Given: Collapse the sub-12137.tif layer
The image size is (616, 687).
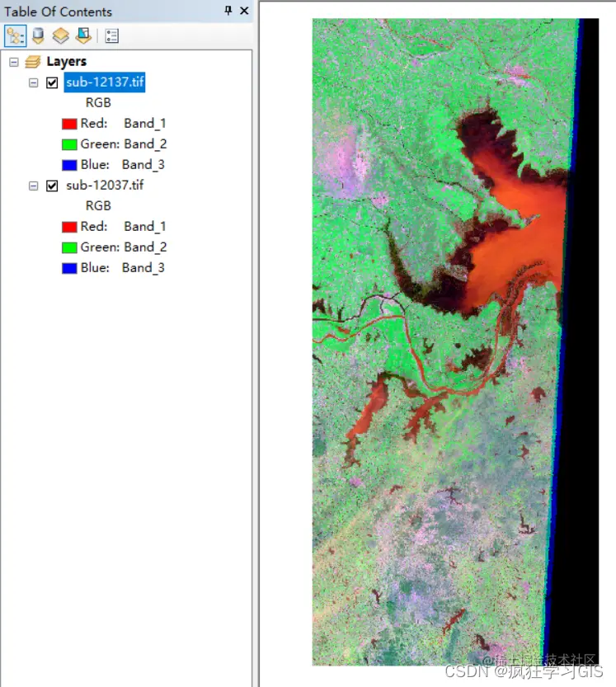Looking at the screenshot, I should (x=33, y=82).
